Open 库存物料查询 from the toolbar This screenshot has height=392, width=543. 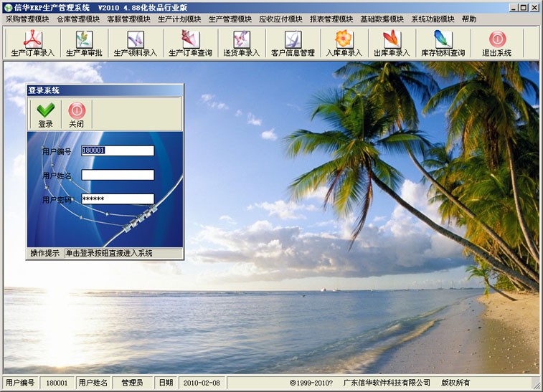pos(443,44)
